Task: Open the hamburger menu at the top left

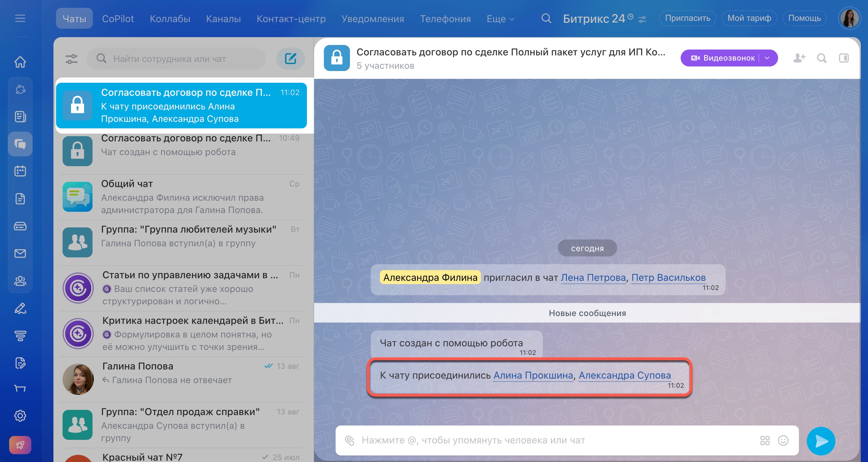Action: click(x=20, y=18)
